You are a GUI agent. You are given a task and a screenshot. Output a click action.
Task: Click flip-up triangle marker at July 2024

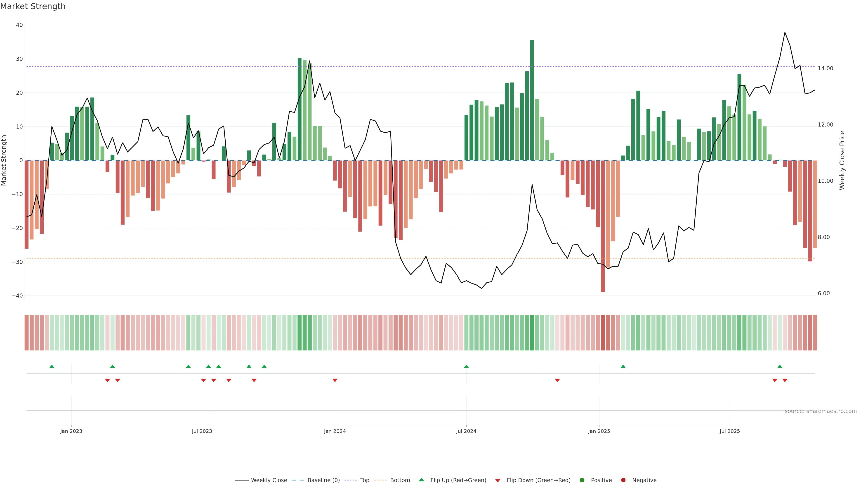[x=466, y=366]
